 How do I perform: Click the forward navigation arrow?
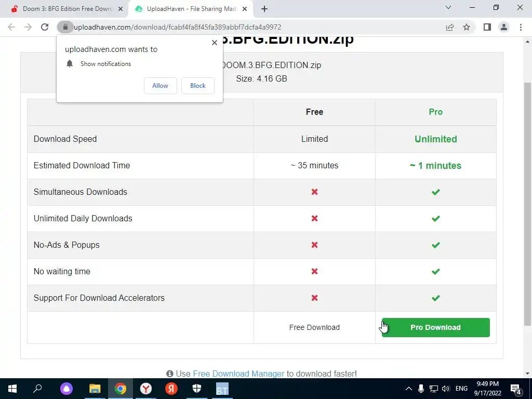(28, 27)
